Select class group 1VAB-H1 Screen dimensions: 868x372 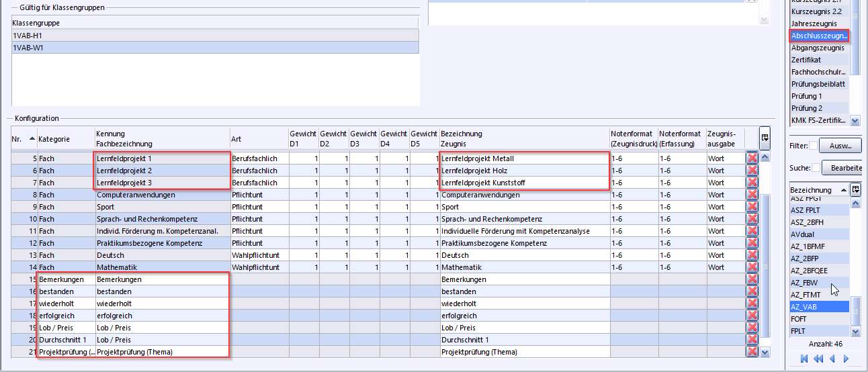[x=215, y=35]
